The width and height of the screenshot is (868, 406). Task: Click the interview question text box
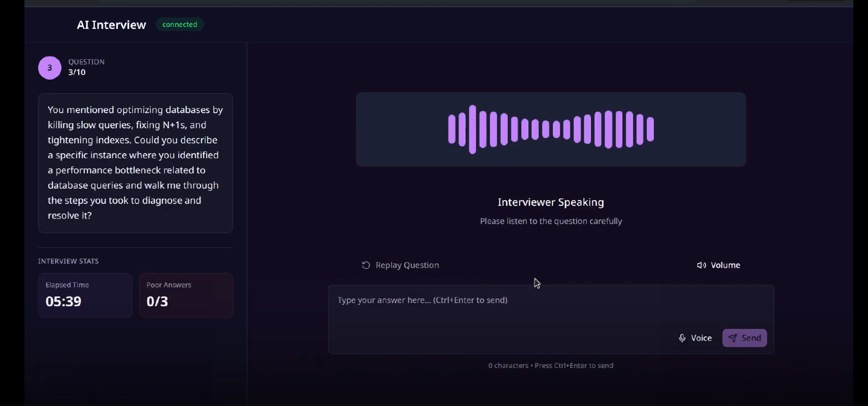pyautogui.click(x=136, y=163)
